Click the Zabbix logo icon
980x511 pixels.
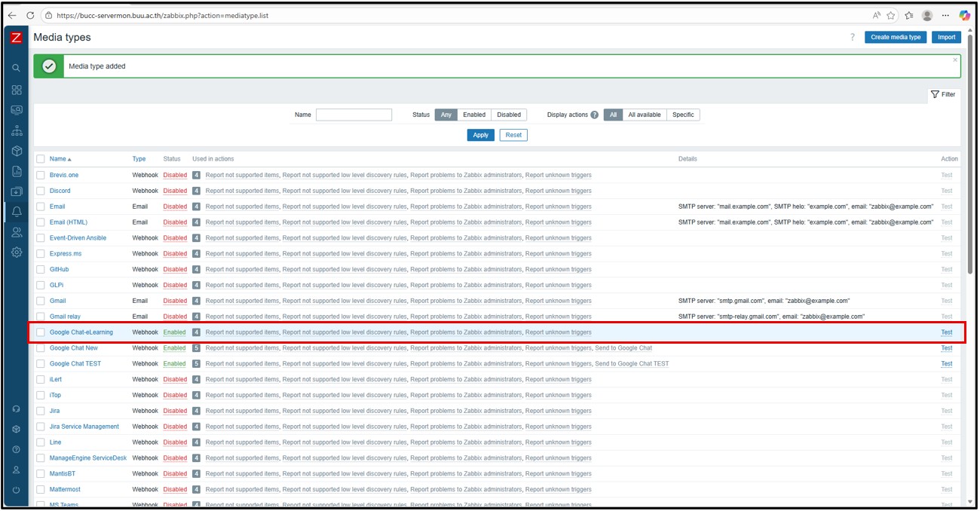coord(17,38)
